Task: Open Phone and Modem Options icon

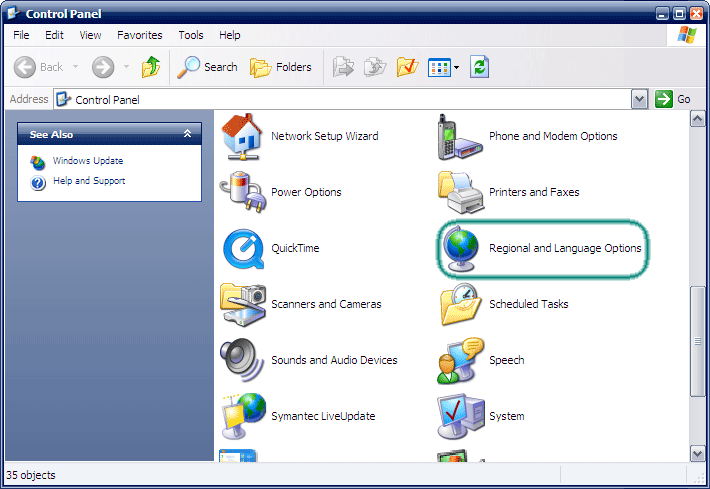Action: 459,136
